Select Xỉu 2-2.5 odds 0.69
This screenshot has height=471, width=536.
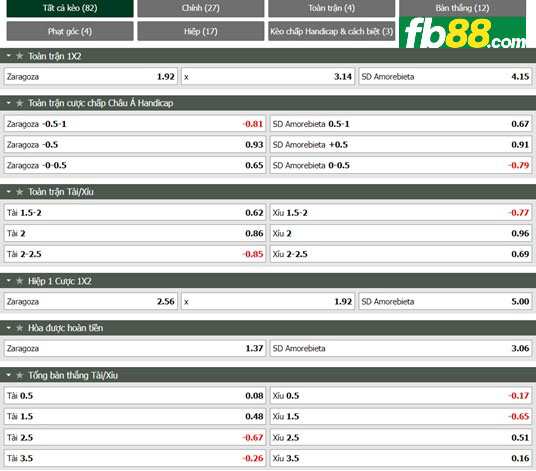tap(401, 254)
